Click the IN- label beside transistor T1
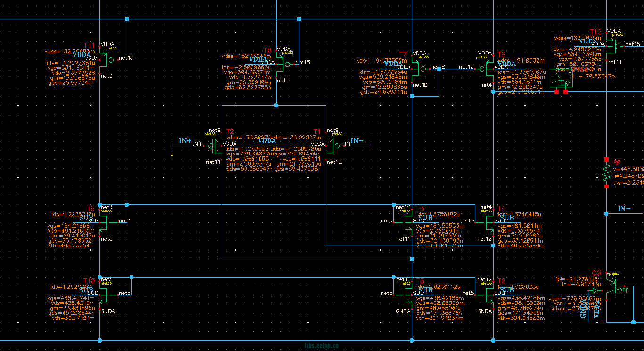The width and height of the screenshot is (644, 351). coord(357,141)
